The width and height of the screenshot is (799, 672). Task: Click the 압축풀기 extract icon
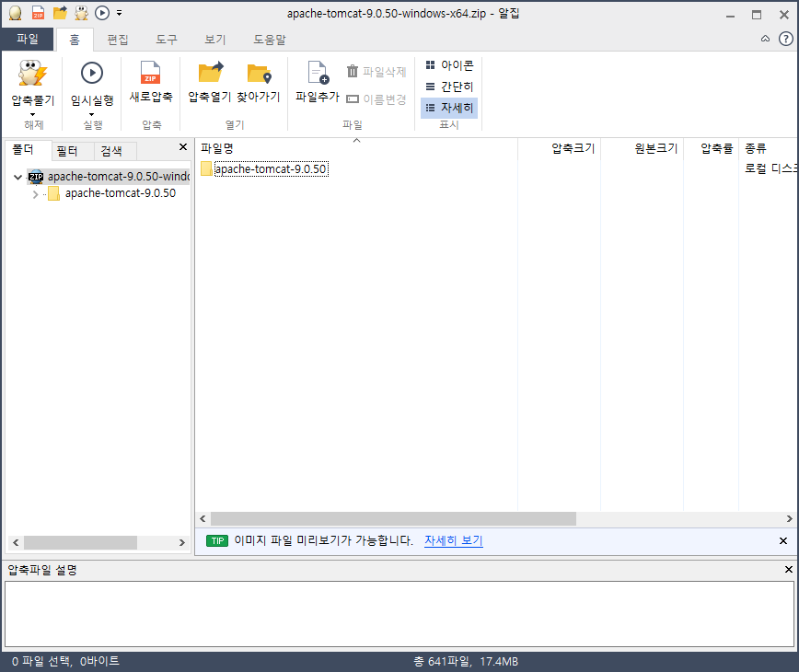(32, 73)
